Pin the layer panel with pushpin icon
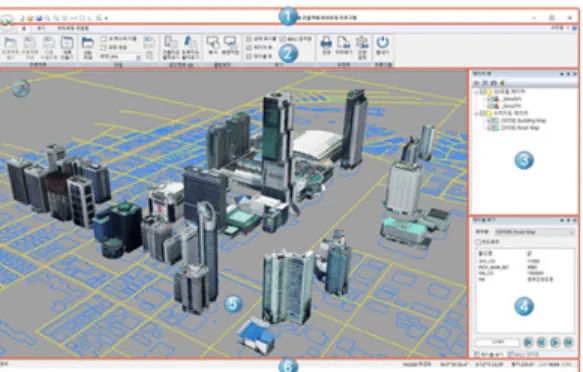 coord(568,74)
